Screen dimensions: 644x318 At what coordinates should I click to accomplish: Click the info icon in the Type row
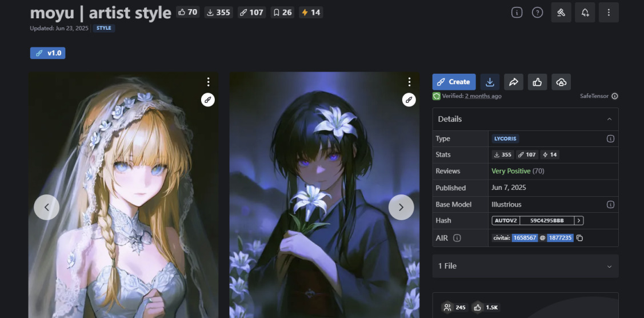click(x=610, y=138)
